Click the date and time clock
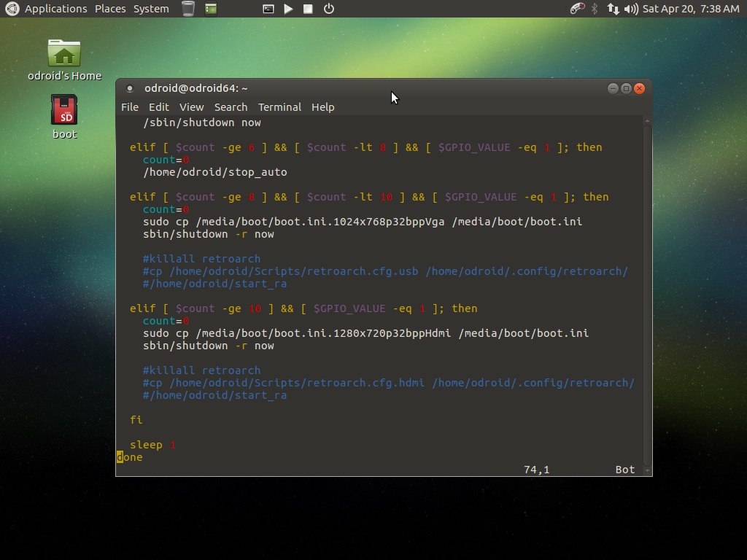 click(x=690, y=9)
